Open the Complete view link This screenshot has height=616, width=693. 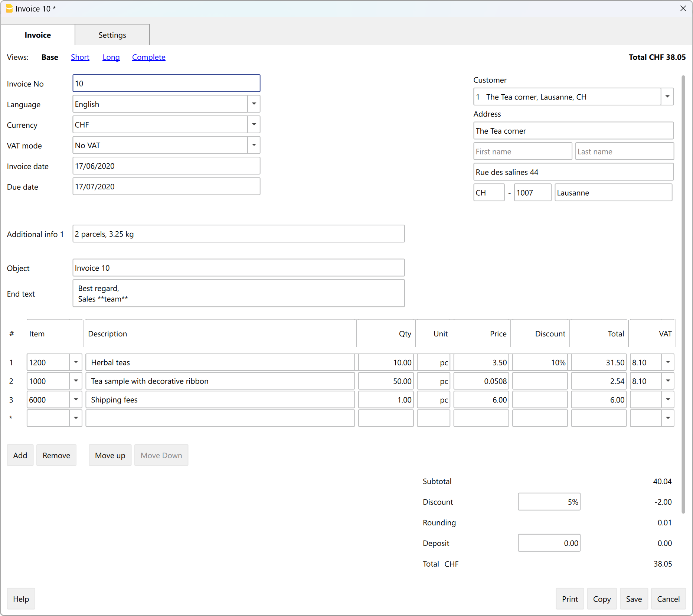click(x=148, y=57)
